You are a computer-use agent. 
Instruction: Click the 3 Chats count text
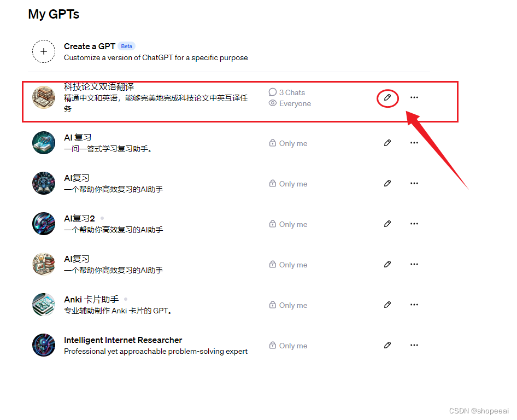pyautogui.click(x=292, y=92)
